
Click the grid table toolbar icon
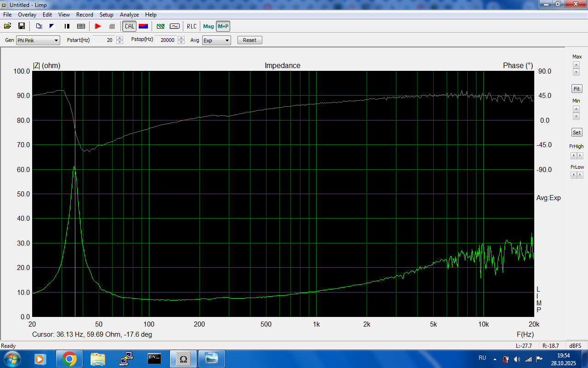(81, 26)
